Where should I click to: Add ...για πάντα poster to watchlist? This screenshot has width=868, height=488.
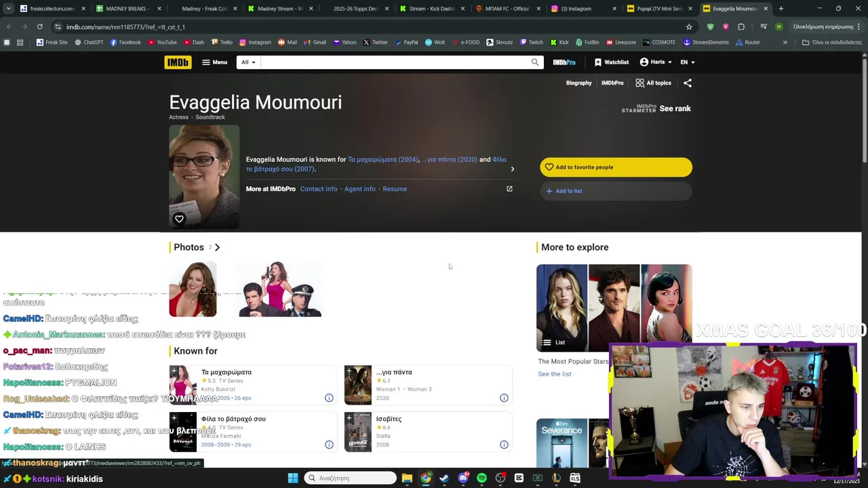coord(349,371)
